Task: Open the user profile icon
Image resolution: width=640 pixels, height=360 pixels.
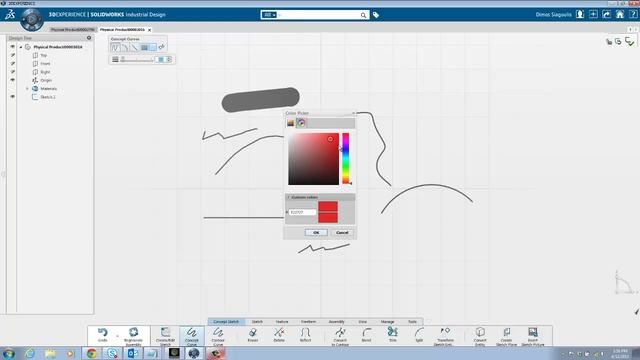Action: click(580, 14)
